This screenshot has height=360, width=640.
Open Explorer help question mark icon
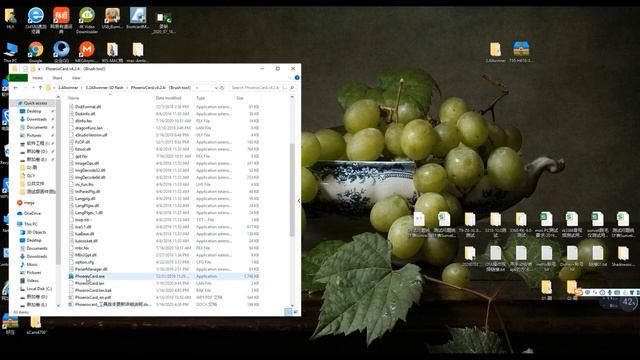(x=297, y=78)
